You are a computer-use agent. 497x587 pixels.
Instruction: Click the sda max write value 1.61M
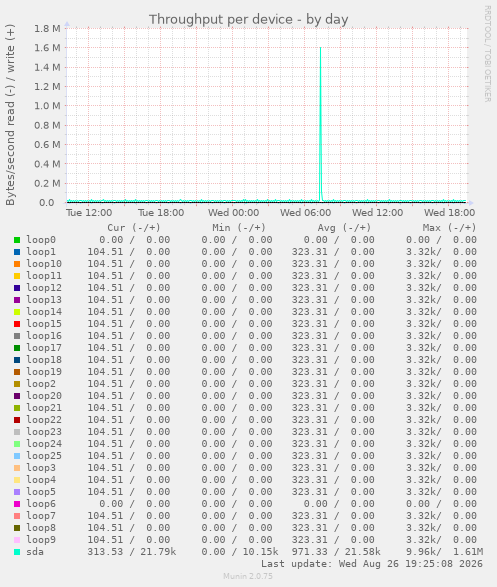[x=468, y=552]
